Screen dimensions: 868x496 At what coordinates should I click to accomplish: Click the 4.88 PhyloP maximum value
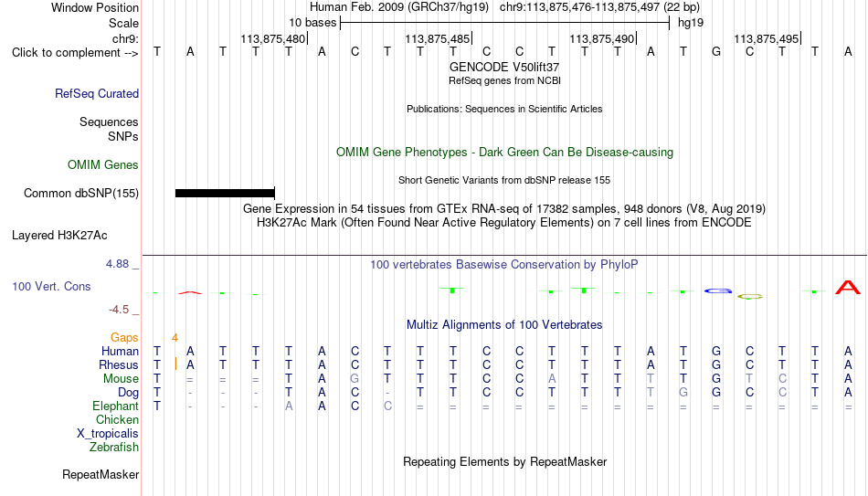(117, 264)
